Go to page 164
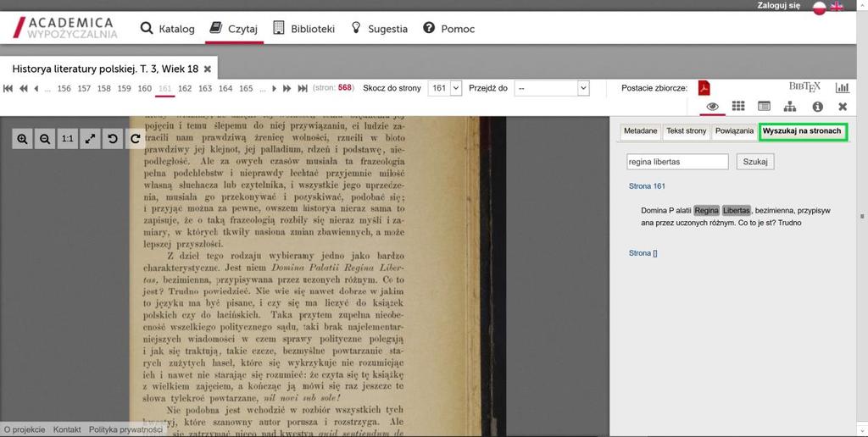Image resolution: width=868 pixels, height=437 pixels. (225, 89)
